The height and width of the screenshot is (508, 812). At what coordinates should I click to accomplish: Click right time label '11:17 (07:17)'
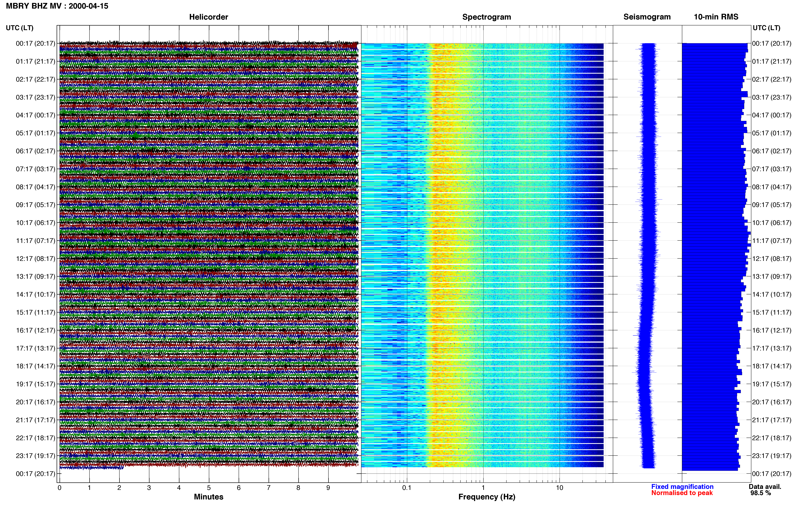coord(772,241)
